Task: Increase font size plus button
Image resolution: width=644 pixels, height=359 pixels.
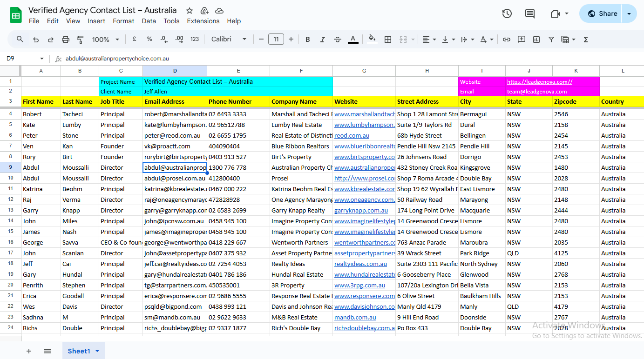Action: click(x=291, y=40)
